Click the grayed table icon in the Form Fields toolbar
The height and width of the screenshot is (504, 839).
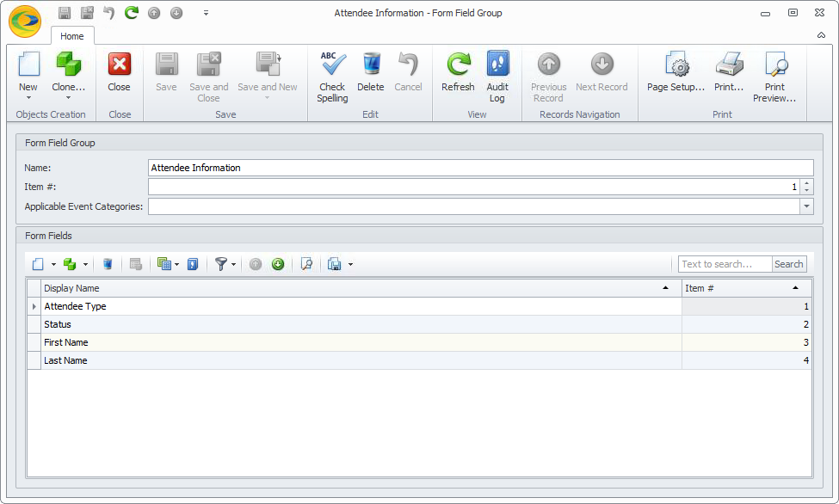(x=136, y=264)
